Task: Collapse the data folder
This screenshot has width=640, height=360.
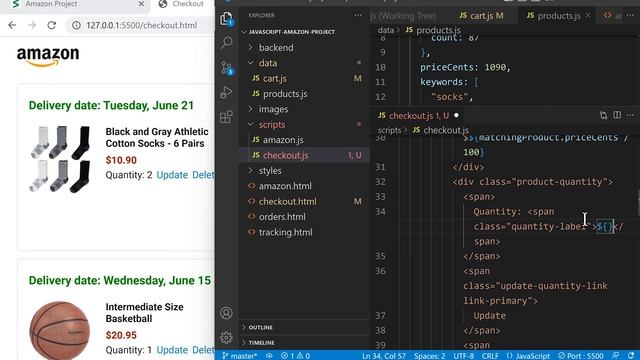Action: click(251, 63)
